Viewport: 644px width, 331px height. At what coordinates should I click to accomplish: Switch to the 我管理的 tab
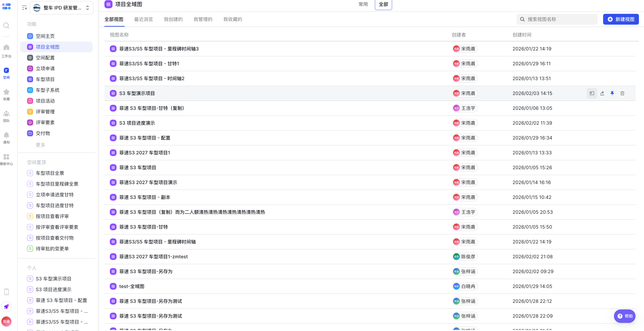point(203,19)
